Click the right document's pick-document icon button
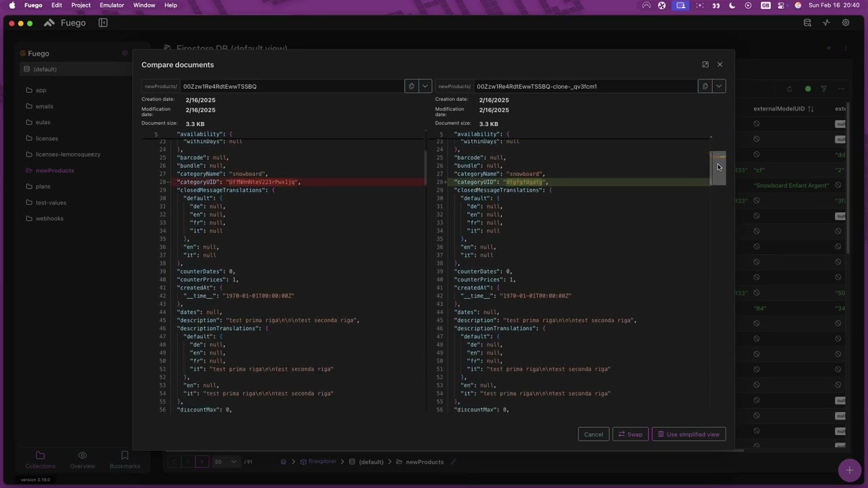The height and width of the screenshot is (488, 868). 705,86
